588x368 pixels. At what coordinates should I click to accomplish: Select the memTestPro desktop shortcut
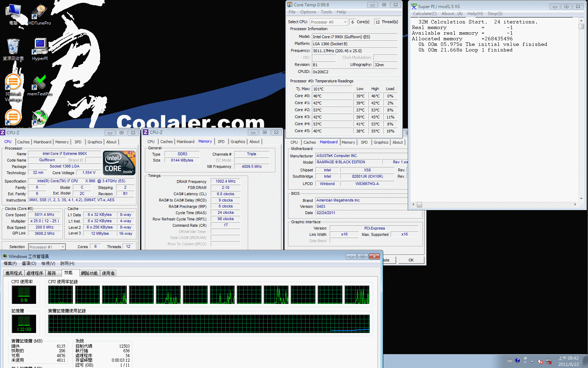pos(40,86)
